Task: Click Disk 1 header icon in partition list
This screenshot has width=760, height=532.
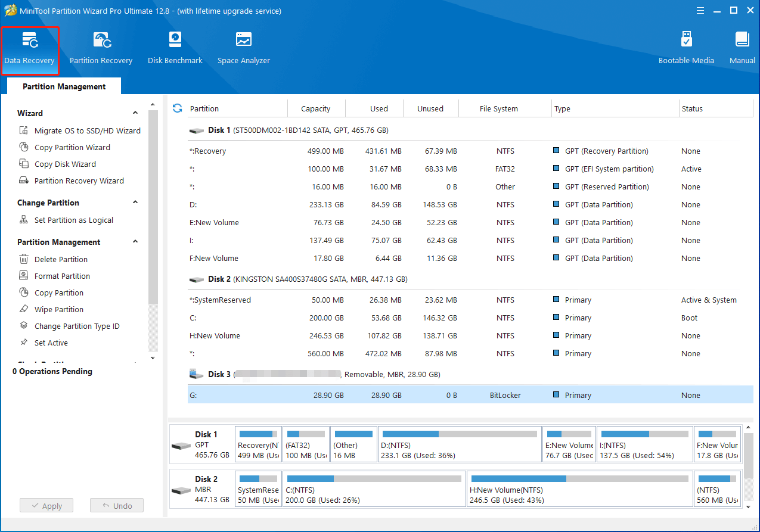Action: pyautogui.click(x=196, y=130)
